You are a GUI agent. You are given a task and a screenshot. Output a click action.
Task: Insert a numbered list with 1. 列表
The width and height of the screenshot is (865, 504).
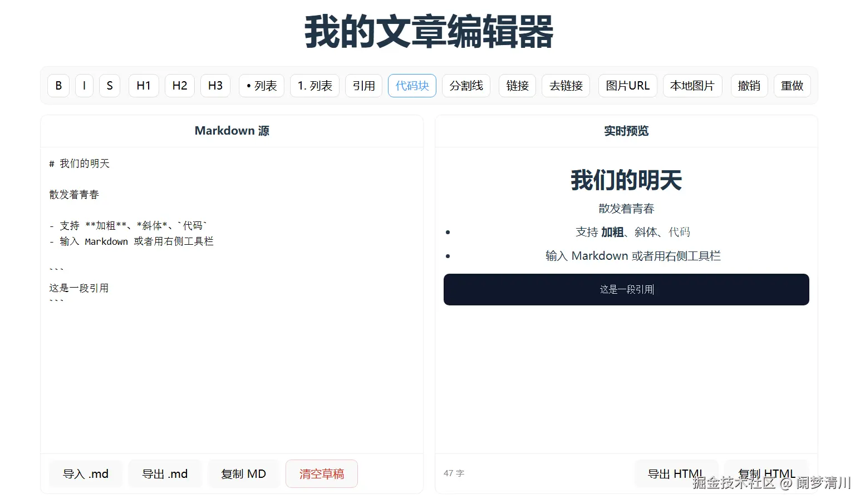tap(314, 86)
